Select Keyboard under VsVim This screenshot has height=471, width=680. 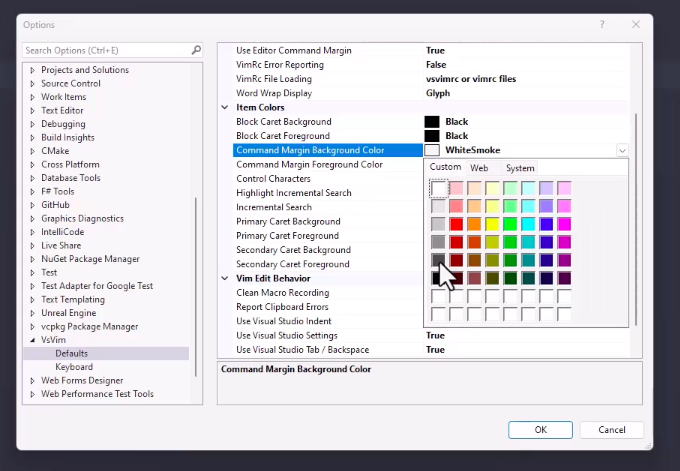74,367
